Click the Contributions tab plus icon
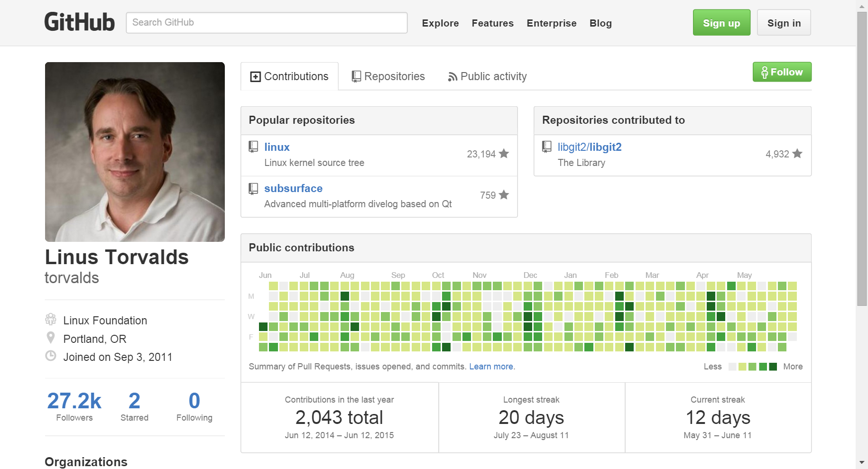868x469 pixels. pyautogui.click(x=255, y=77)
